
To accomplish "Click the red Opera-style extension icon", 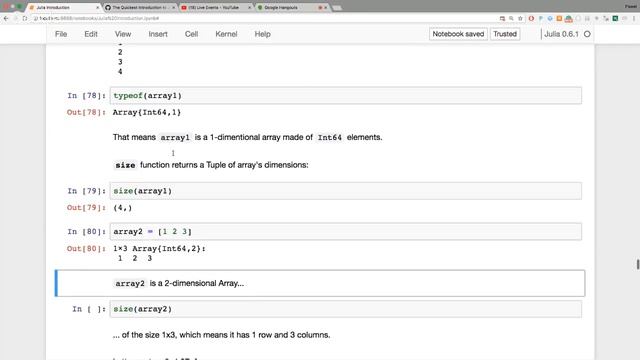I will [x=531, y=18].
